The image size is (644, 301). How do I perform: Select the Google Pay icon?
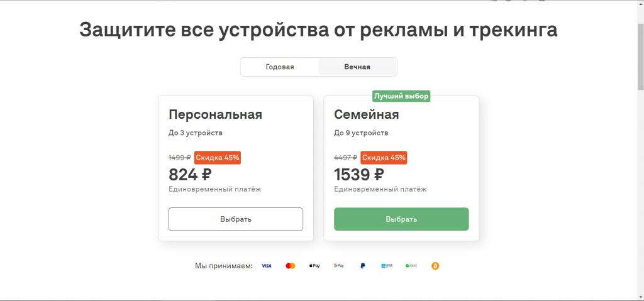tap(338, 266)
